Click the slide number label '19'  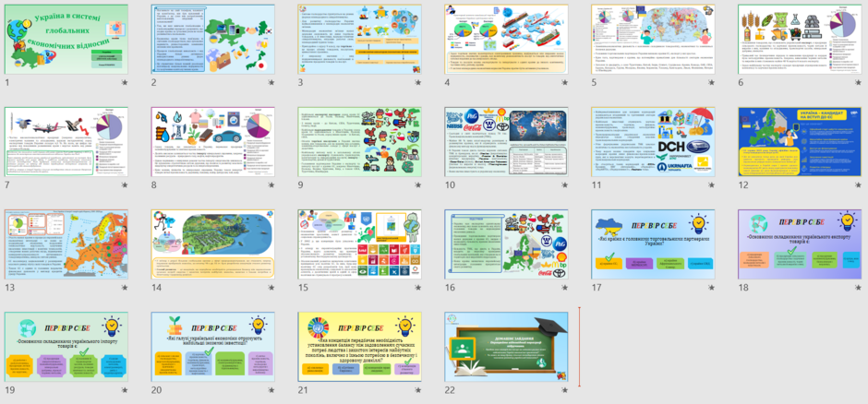(9, 390)
